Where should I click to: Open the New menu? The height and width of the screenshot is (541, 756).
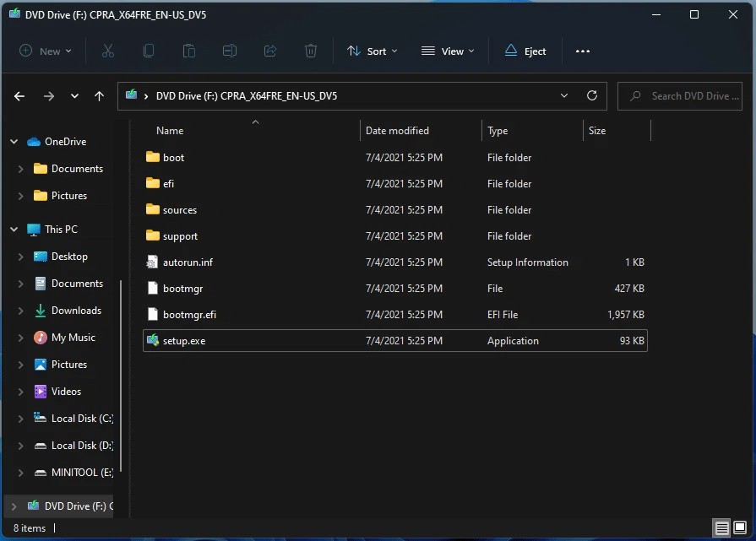click(45, 51)
